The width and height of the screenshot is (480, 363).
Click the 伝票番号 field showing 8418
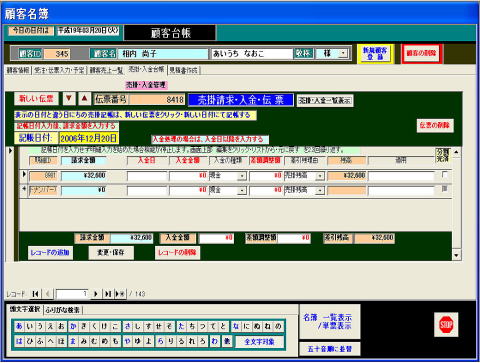157,99
